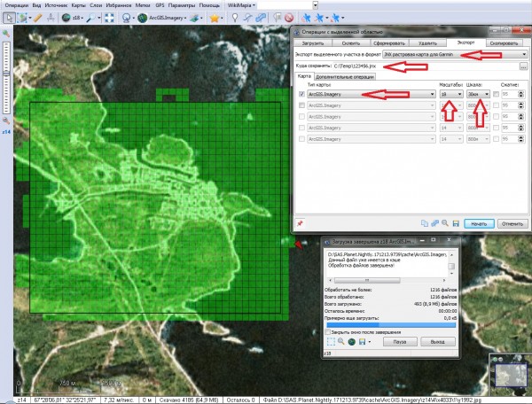Click the Отменить button
Image resolution: width=532 pixels, height=404 pixels.
tap(512, 223)
